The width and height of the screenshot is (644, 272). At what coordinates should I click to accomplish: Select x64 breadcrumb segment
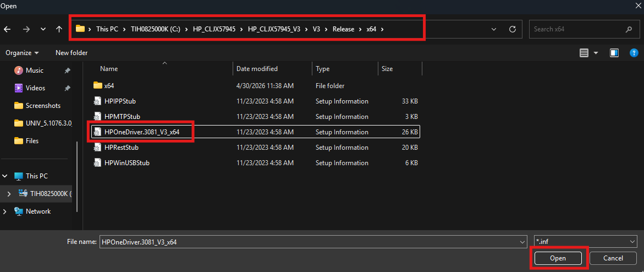371,29
